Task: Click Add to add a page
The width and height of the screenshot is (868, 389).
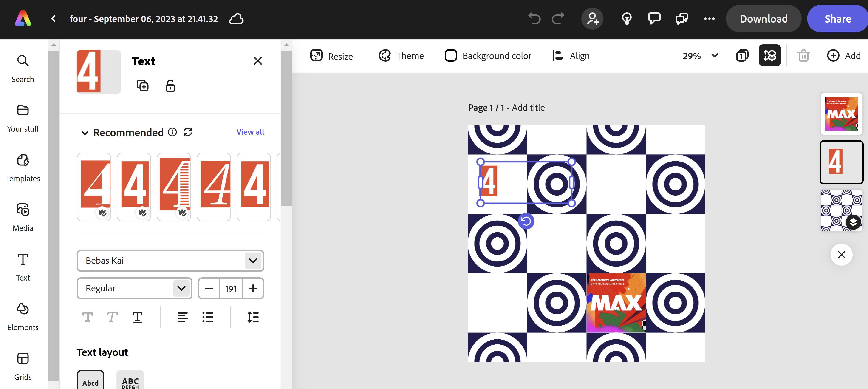Action: click(844, 56)
